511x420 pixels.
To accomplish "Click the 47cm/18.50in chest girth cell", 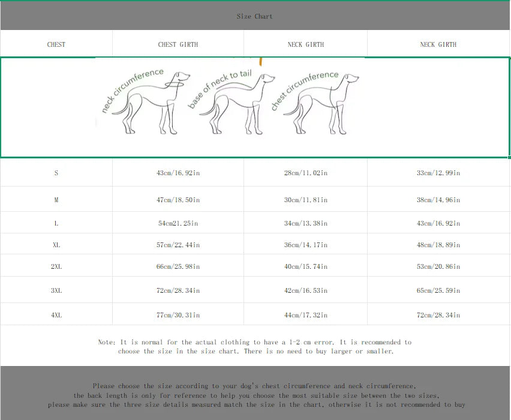I will tap(178, 200).
